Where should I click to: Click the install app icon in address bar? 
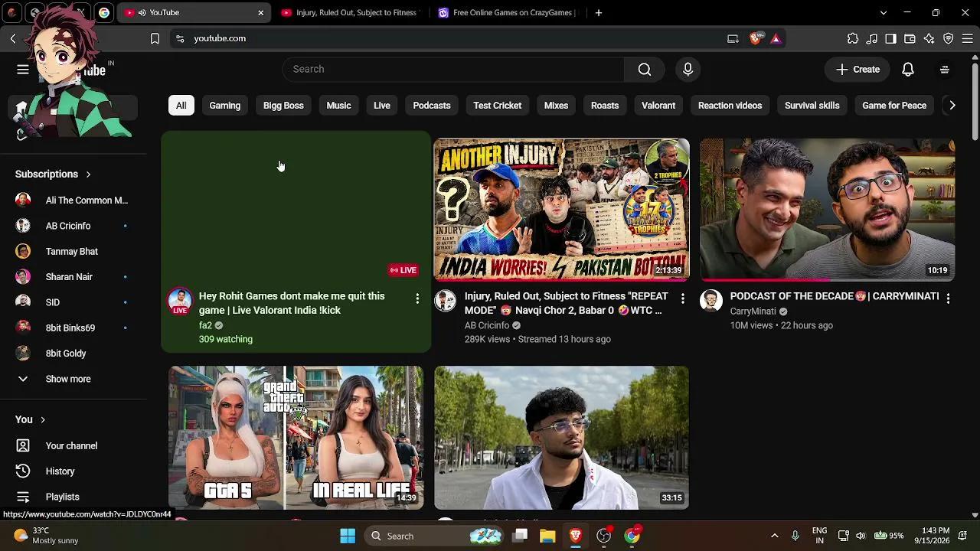click(x=733, y=38)
